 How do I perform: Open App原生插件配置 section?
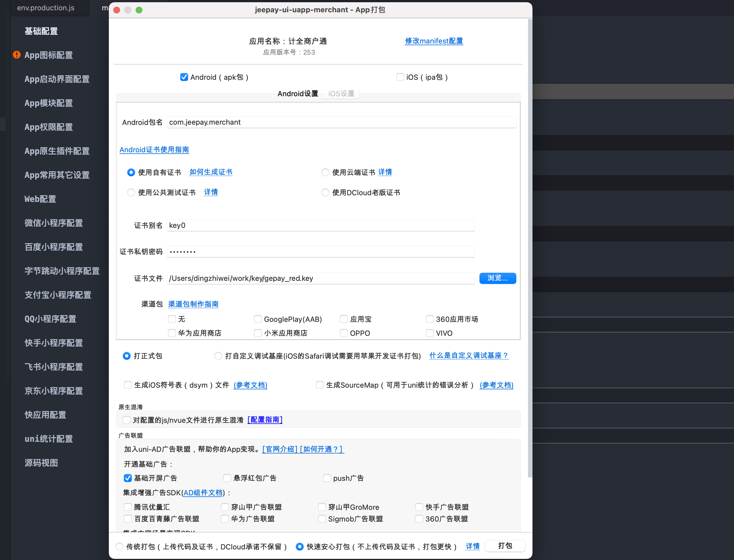pos(57,151)
